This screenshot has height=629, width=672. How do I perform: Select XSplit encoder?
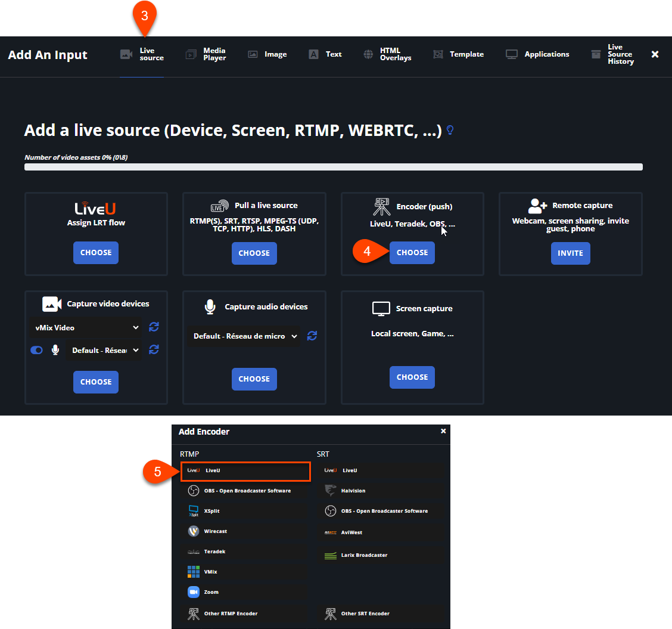[245, 511]
